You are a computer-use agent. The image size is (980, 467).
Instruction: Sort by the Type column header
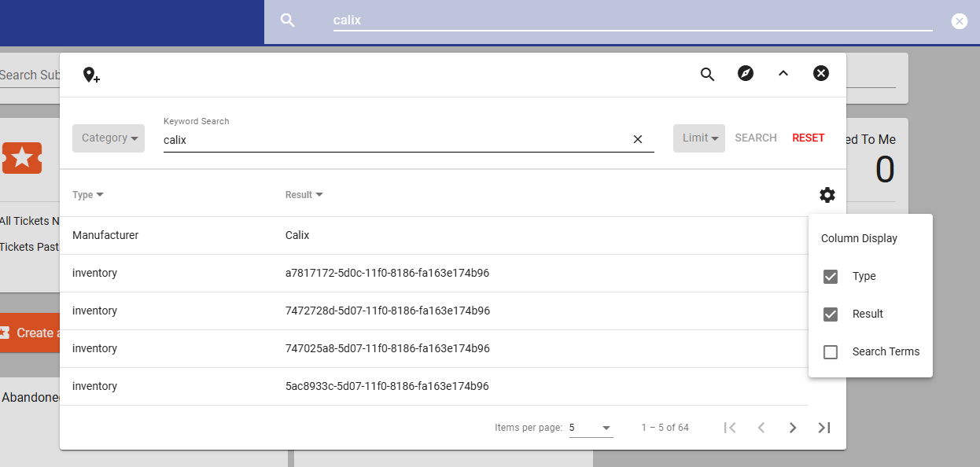[88, 195]
